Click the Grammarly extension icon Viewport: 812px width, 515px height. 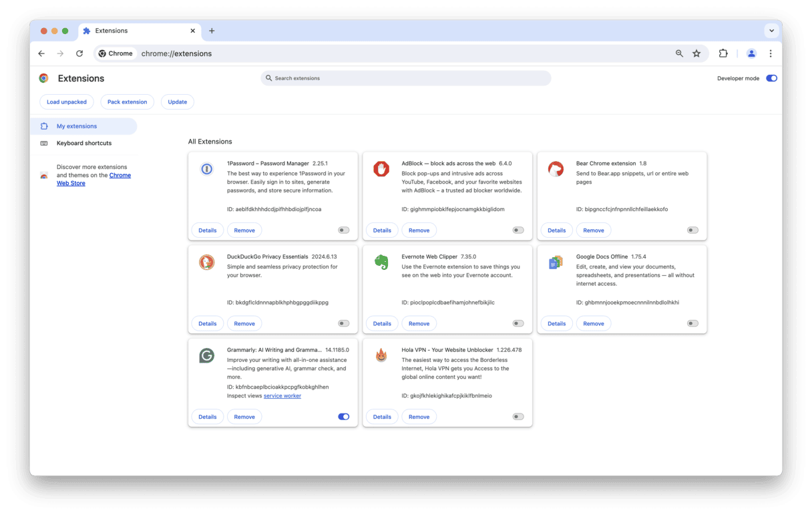click(x=207, y=355)
